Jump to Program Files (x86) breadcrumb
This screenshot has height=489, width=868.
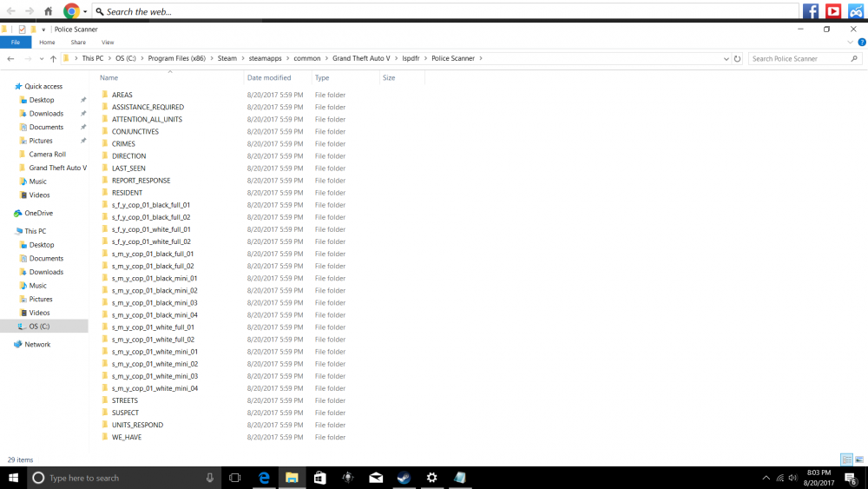pyautogui.click(x=176, y=58)
